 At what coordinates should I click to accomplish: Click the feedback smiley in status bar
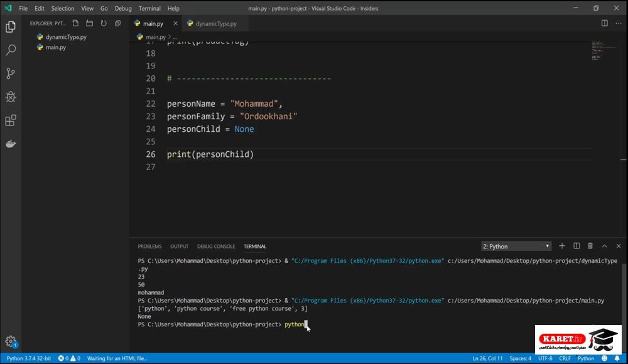click(x=604, y=358)
